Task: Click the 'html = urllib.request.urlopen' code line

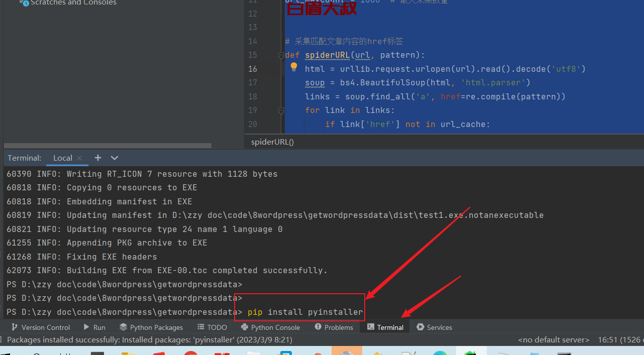Action: tap(445, 69)
